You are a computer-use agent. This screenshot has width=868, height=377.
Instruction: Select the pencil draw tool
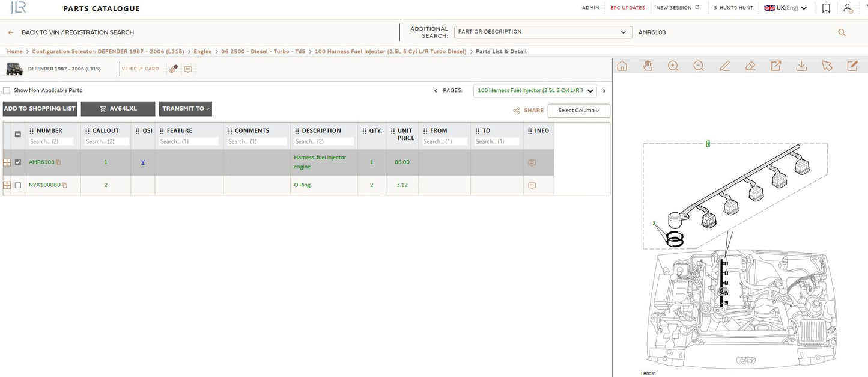tap(724, 66)
